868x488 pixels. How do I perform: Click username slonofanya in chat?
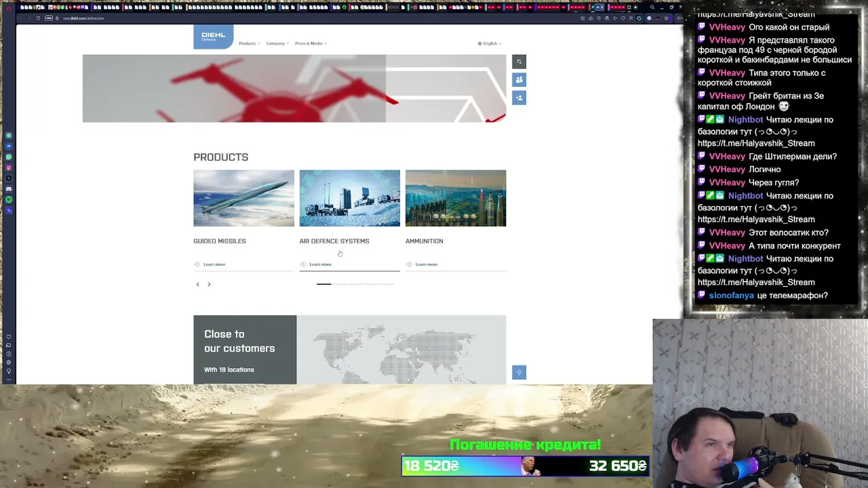pos(731,296)
